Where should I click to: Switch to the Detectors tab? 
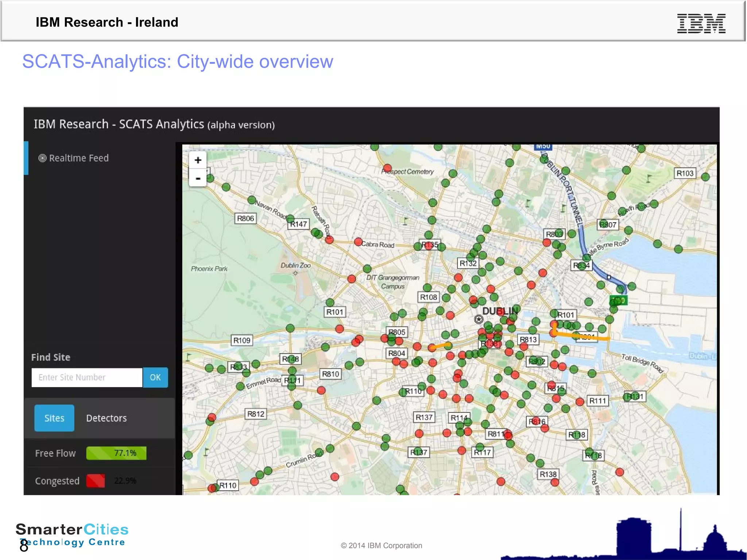tap(107, 418)
